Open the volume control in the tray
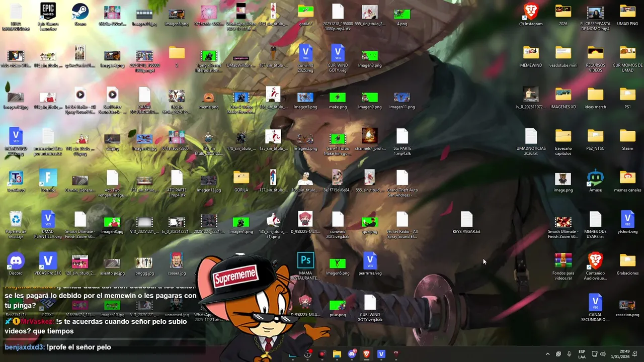 tap(603, 354)
